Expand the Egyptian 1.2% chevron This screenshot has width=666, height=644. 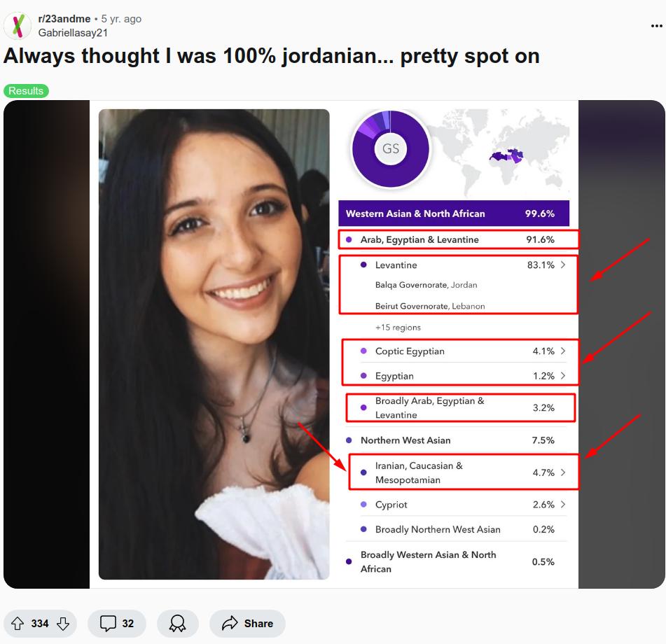click(x=563, y=376)
